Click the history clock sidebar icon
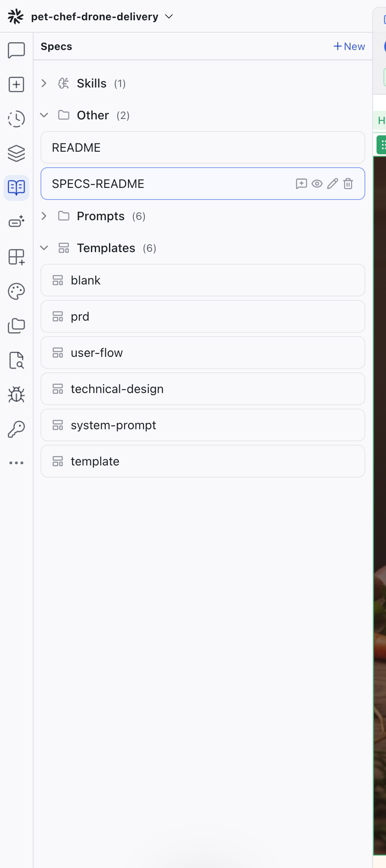 point(16,119)
